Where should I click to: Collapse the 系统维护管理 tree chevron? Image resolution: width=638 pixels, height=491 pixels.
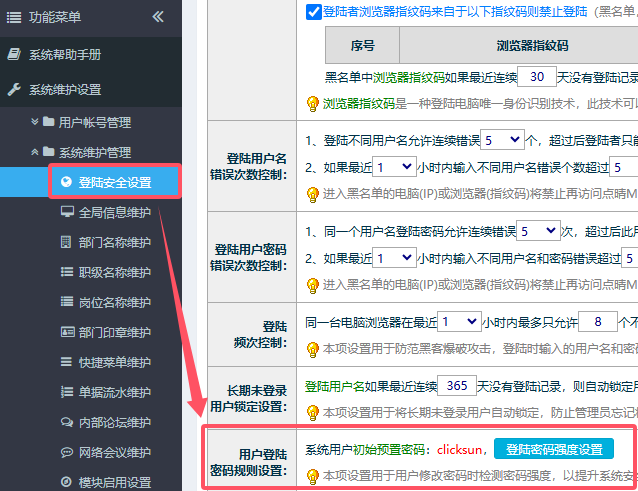(x=35, y=152)
